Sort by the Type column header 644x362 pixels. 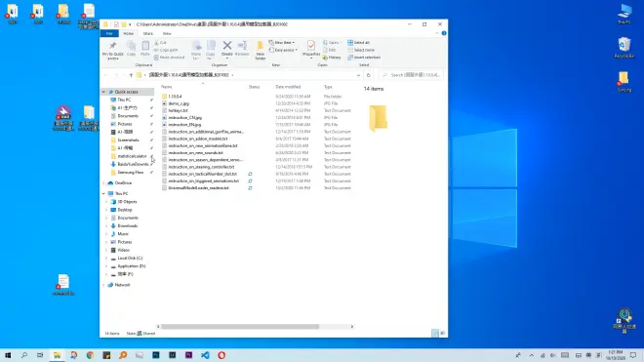(328, 87)
